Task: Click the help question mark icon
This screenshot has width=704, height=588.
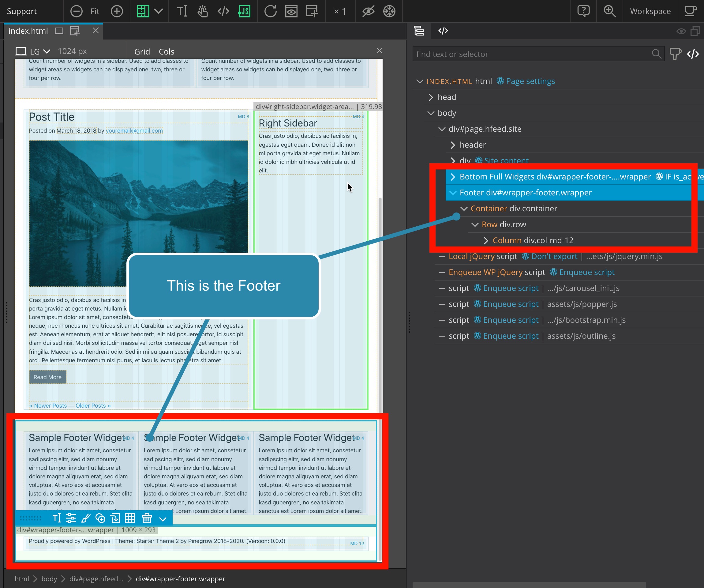Action: (583, 11)
